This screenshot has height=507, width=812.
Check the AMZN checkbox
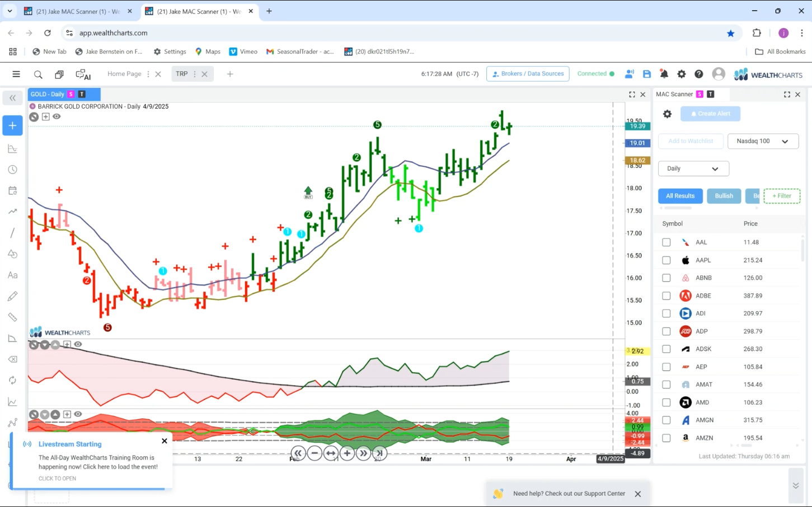click(x=666, y=438)
